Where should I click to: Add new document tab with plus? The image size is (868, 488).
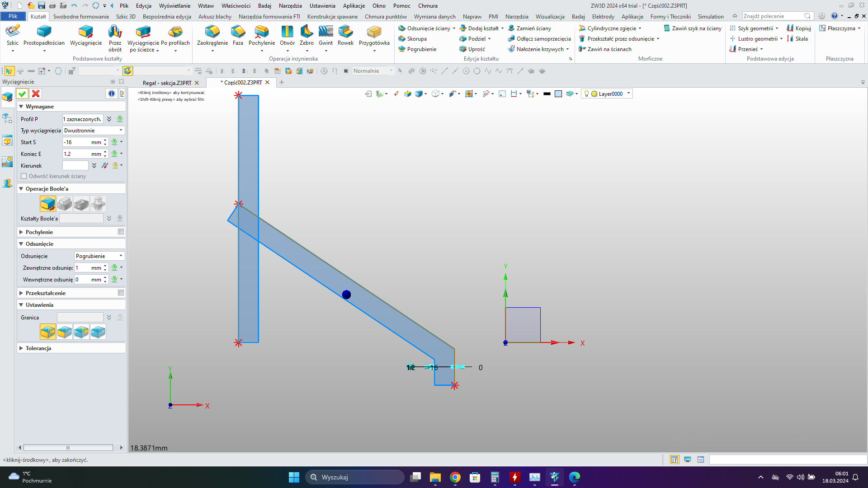(x=282, y=82)
